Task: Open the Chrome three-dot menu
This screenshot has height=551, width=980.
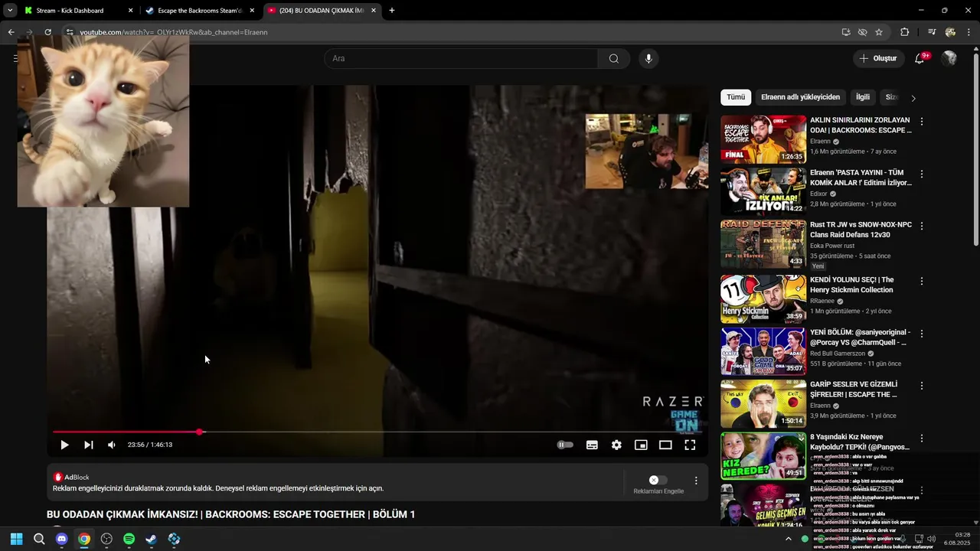Action: (969, 32)
